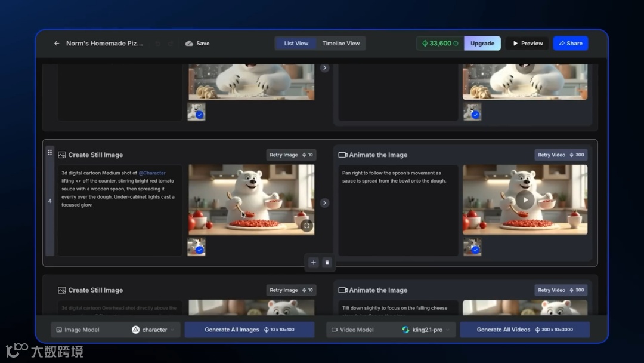Viewport: 644px width, 363px height.
Task: Click the camera icon in the bottom Animate the Image header
Action: 342,290
